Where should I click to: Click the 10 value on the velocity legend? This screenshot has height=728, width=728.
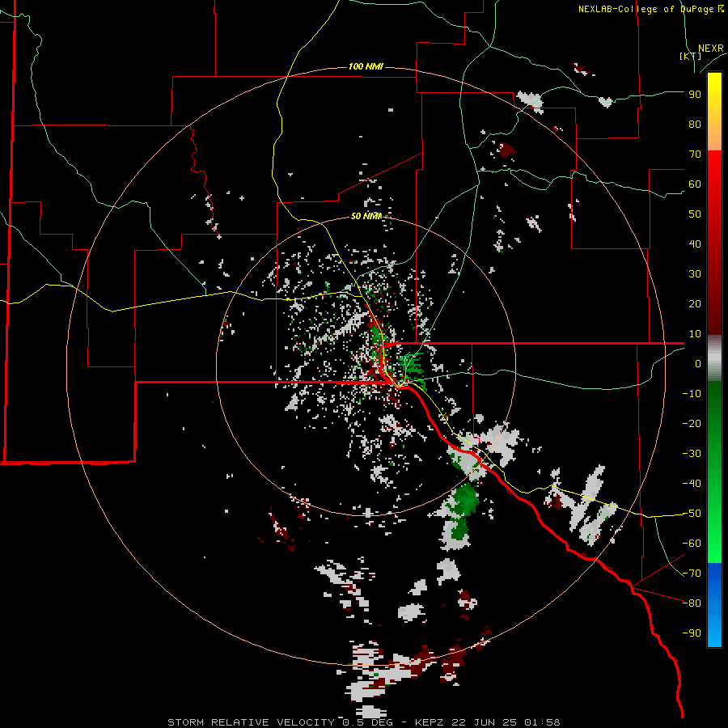click(x=695, y=334)
